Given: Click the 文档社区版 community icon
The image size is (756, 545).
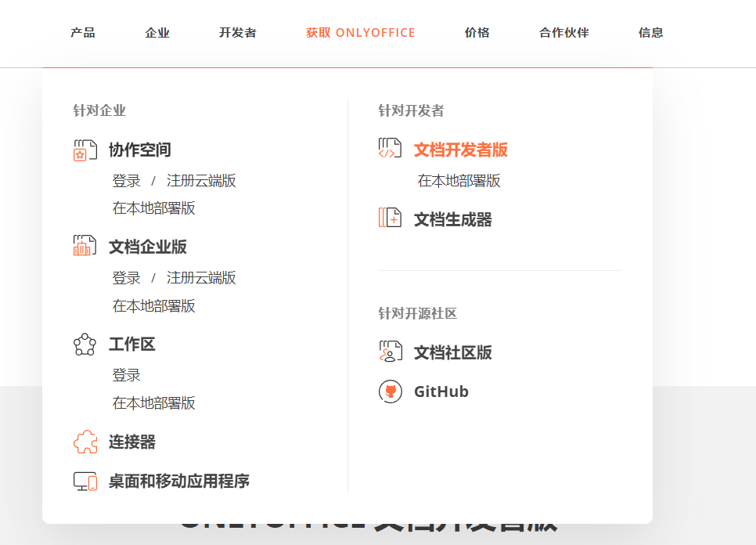Looking at the screenshot, I should tap(390, 351).
